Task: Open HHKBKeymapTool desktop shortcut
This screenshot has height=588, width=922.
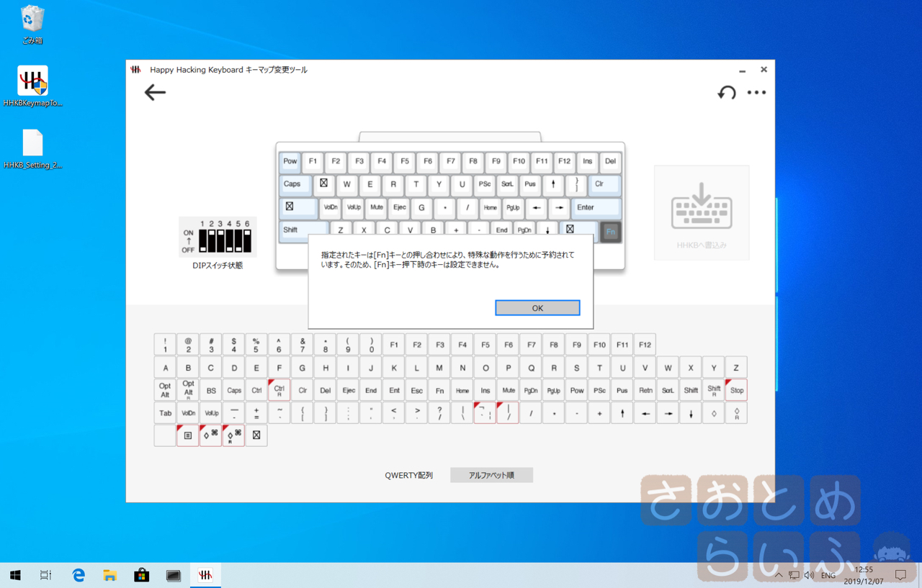Action: click(x=32, y=86)
